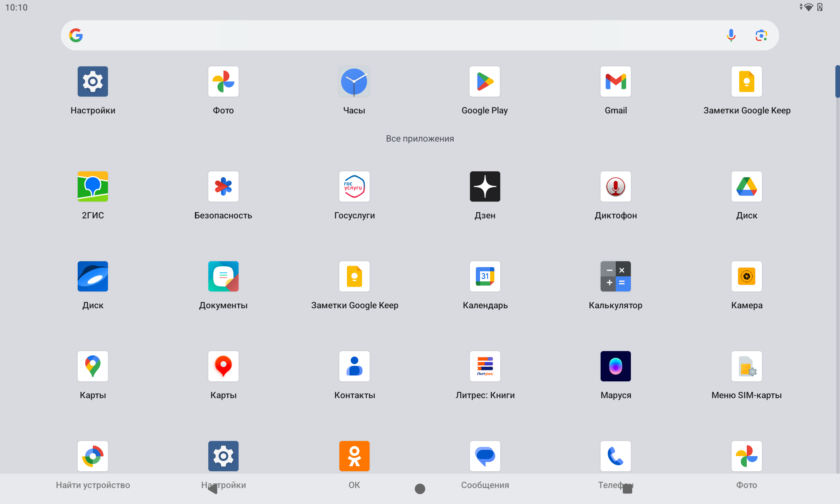The height and width of the screenshot is (504, 840).
Task: Open the Маруся assistant app
Action: pos(615,366)
